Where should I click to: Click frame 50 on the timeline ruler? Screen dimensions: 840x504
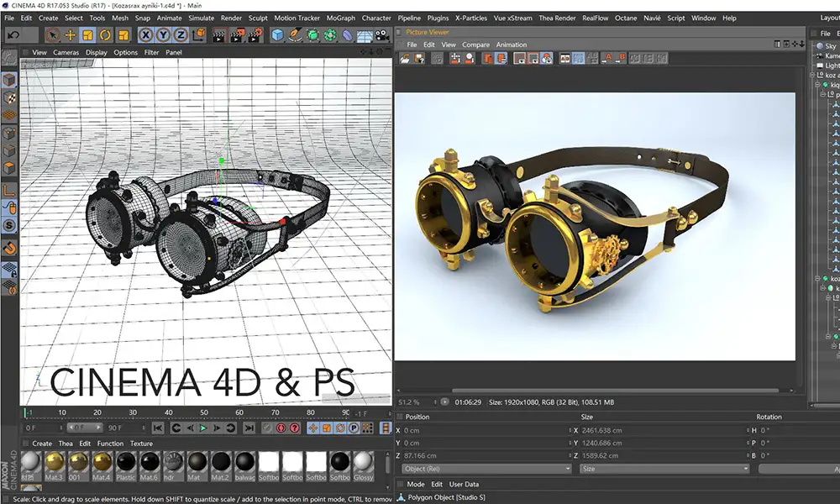coord(204,412)
